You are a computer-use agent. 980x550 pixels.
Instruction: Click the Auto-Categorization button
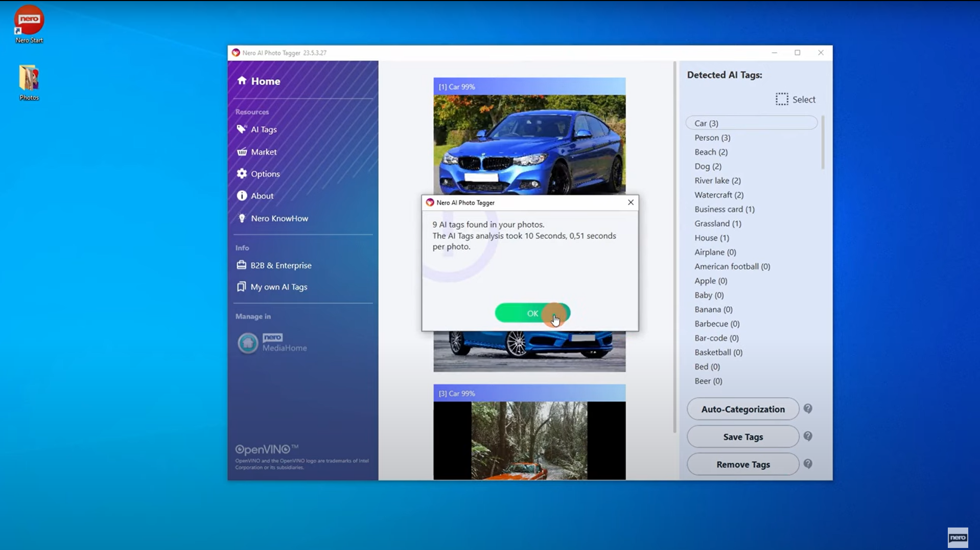coord(743,409)
